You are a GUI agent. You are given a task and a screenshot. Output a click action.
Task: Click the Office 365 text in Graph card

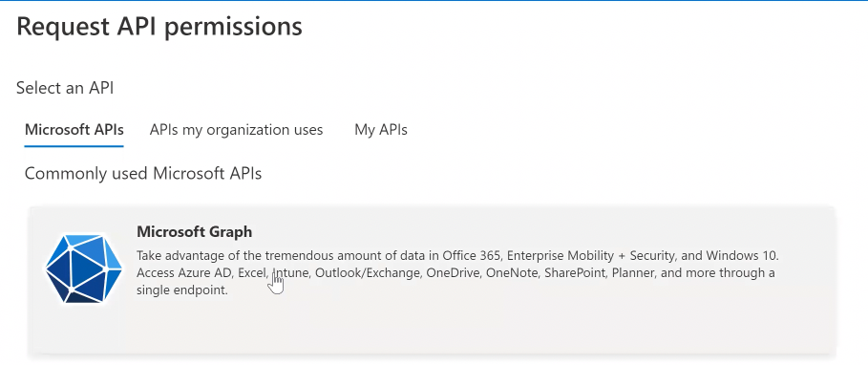(x=473, y=256)
